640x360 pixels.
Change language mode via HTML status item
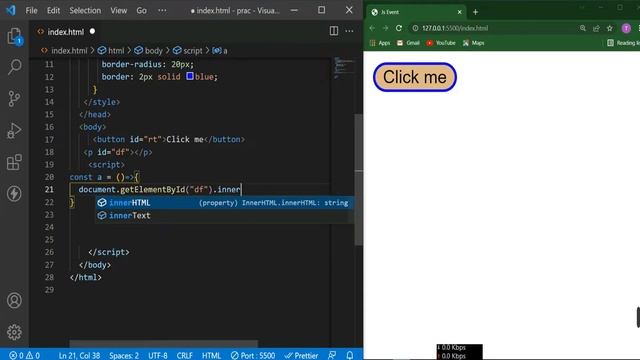tap(211, 355)
